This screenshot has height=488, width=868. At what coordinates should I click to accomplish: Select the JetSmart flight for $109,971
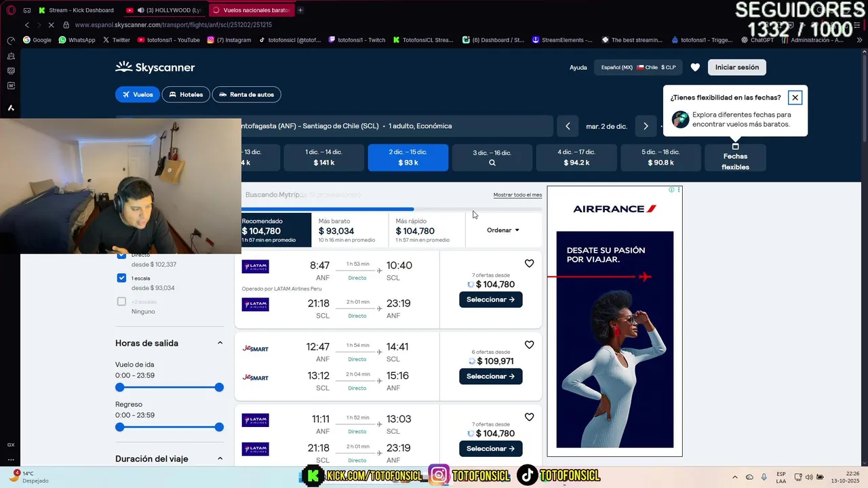[491, 376]
